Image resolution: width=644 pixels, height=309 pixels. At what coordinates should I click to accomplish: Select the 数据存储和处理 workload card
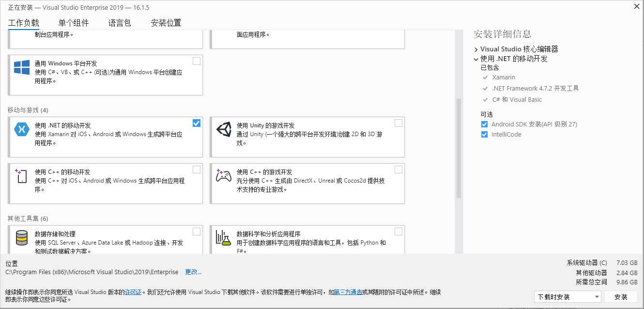click(105, 239)
